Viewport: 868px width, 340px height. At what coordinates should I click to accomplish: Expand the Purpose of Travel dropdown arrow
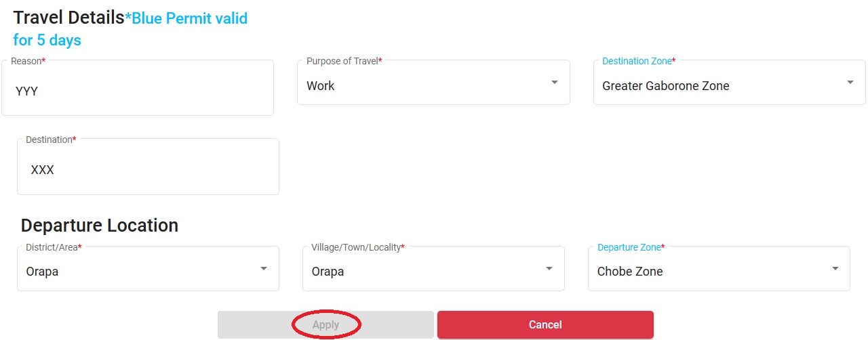pos(554,82)
